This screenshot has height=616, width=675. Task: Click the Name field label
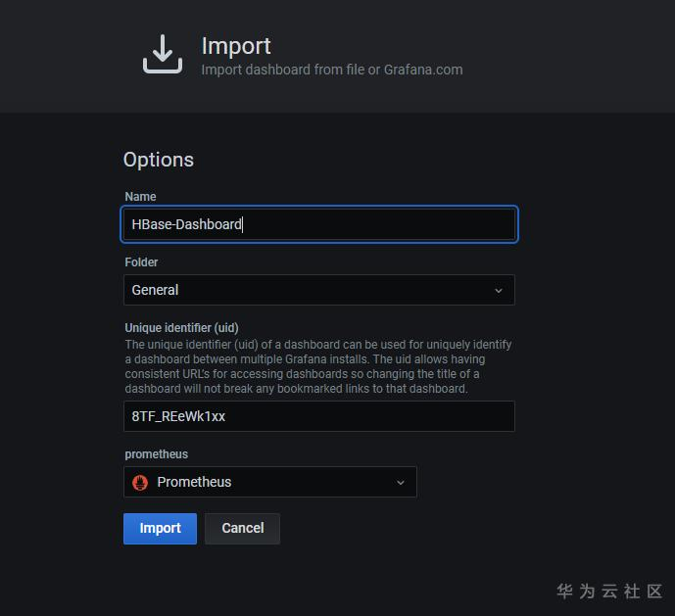click(140, 197)
